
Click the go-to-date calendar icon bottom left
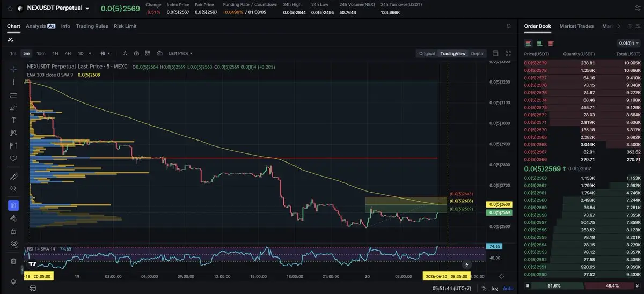[x=33, y=288]
